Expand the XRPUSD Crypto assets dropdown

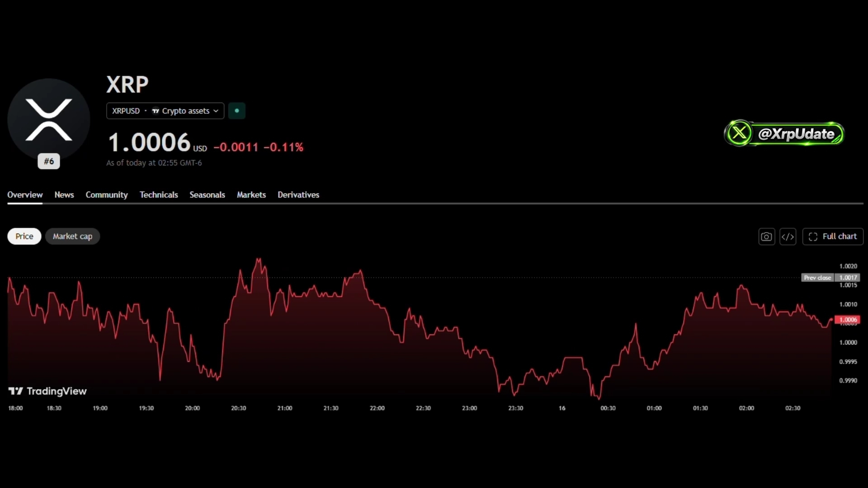pyautogui.click(x=165, y=111)
